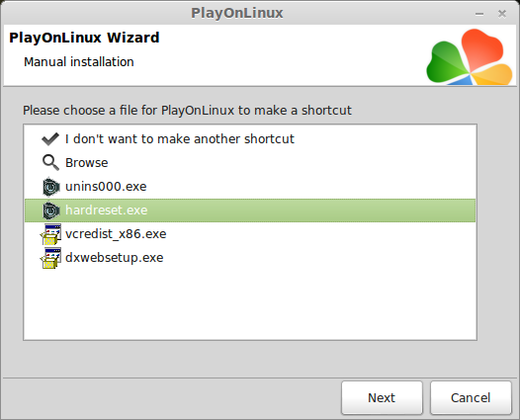Viewport: 520px width, 420px height.
Task: Click the Next button
Action: click(382, 398)
